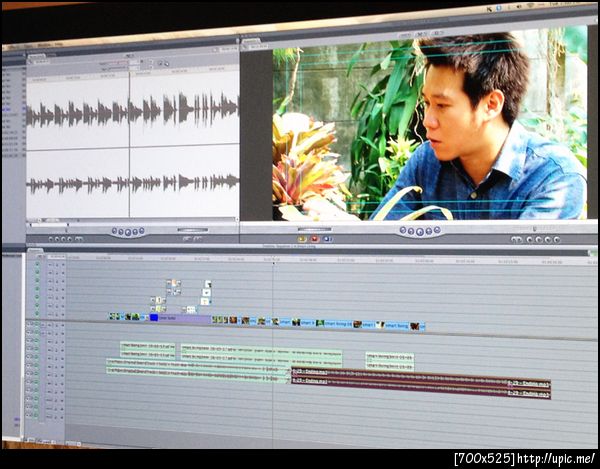
Task: Toggle Auto Select on lowest video track
Action: click(x=62, y=314)
